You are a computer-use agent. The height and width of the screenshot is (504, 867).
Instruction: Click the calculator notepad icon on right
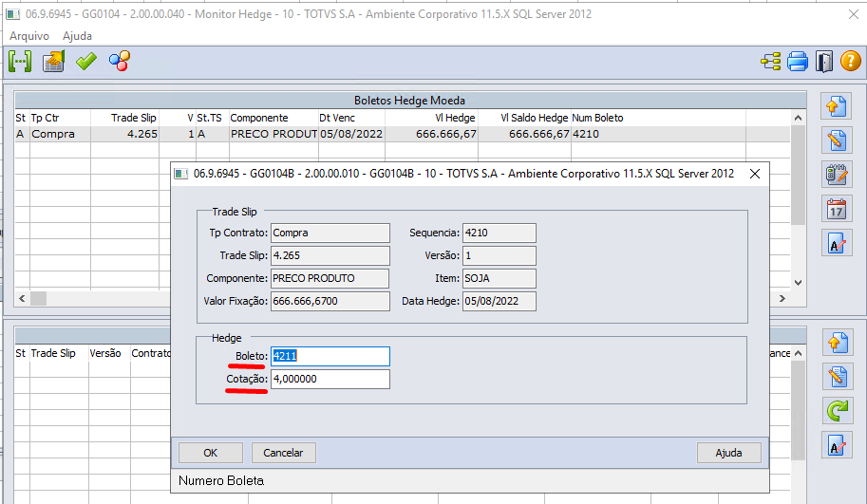[836, 175]
